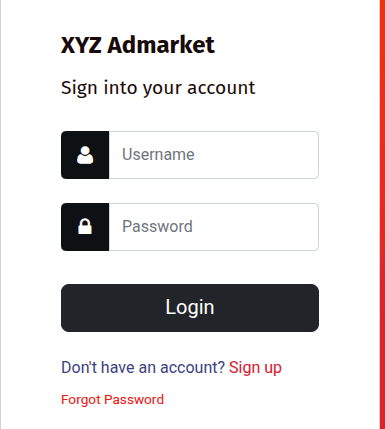Place cursor in the Username placeholder text
The image size is (385, 429).
coord(158,155)
